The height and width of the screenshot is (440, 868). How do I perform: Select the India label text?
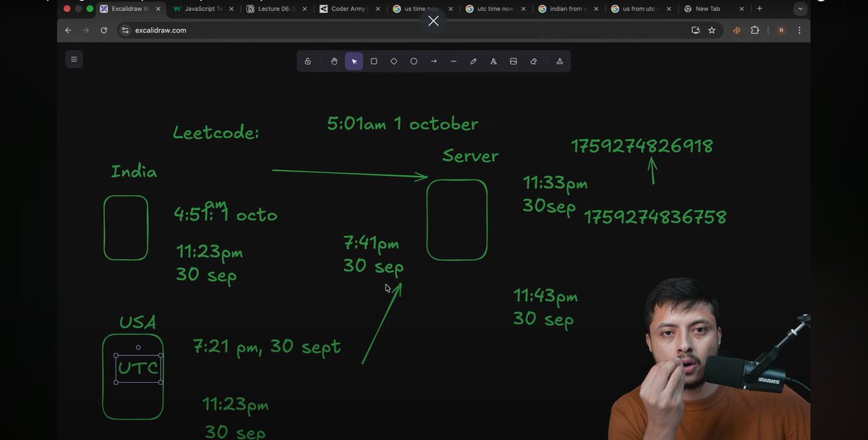(x=134, y=172)
